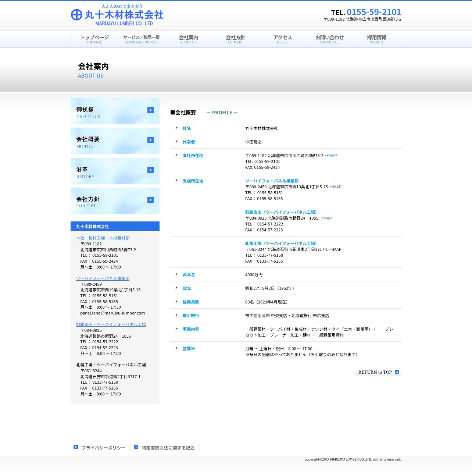Viewport: 472px width, 476px height.
Task: Open the サービス／製品一覧 navigation tab
Action: [x=142, y=39]
